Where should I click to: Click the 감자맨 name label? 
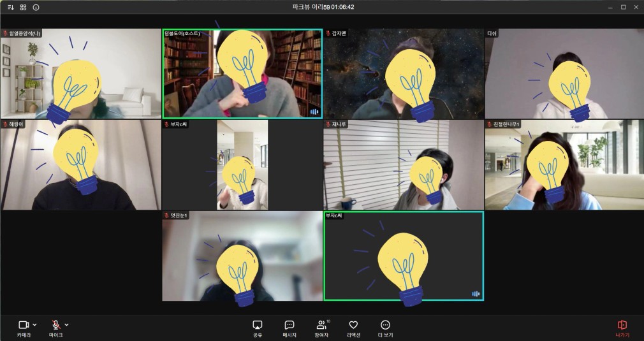click(339, 33)
